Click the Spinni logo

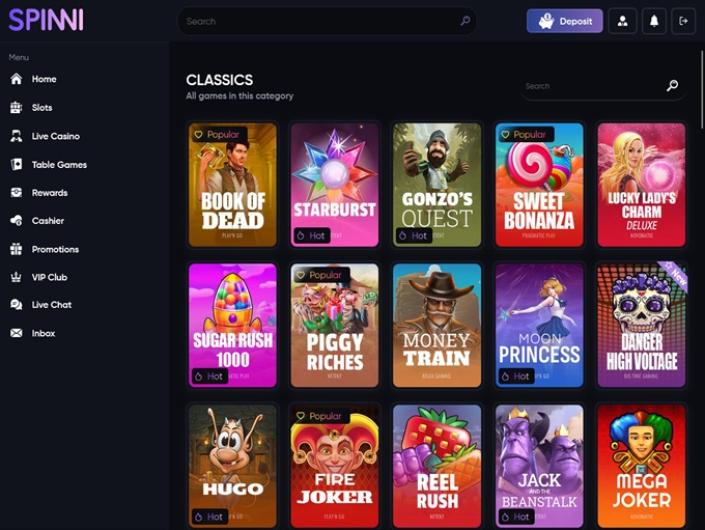pyautogui.click(x=46, y=20)
